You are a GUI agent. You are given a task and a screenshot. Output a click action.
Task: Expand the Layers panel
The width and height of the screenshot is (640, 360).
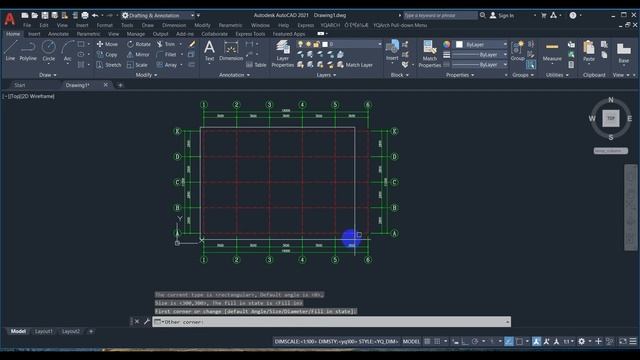[x=327, y=75]
